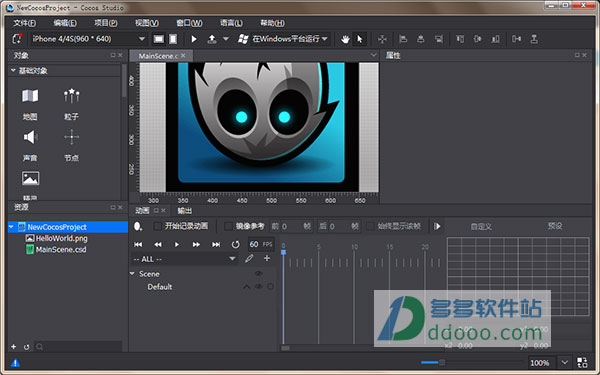Image resolution: width=600 pixels, height=375 pixels.
Task: Click the align right toolbar icon
Action: tap(439, 39)
